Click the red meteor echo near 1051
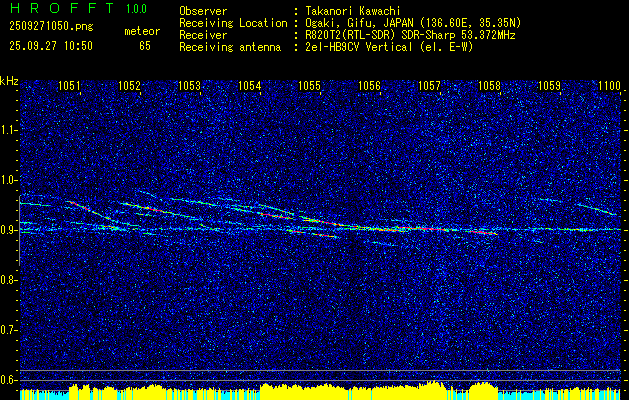This screenshot has height=400, width=629. tap(79, 205)
